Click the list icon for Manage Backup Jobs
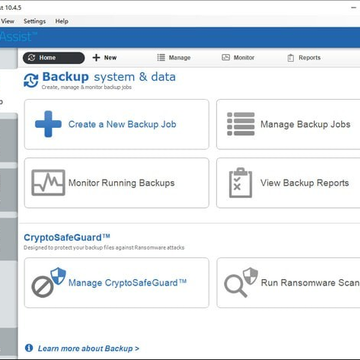The image size is (360, 360). click(241, 124)
